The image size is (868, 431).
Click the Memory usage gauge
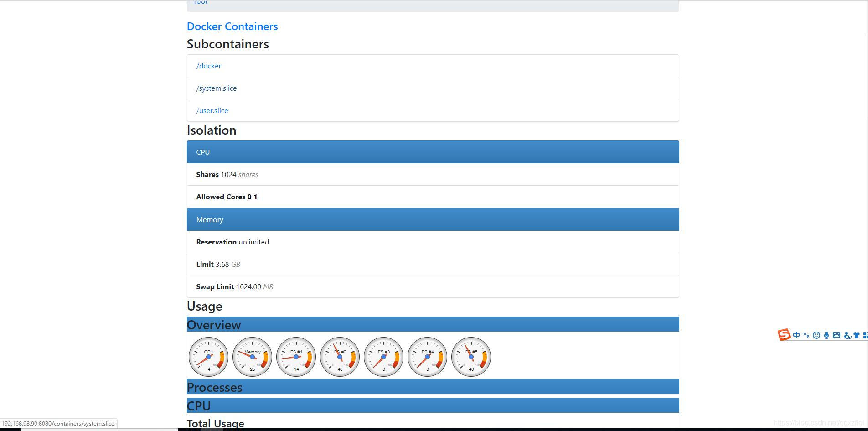coord(252,357)
